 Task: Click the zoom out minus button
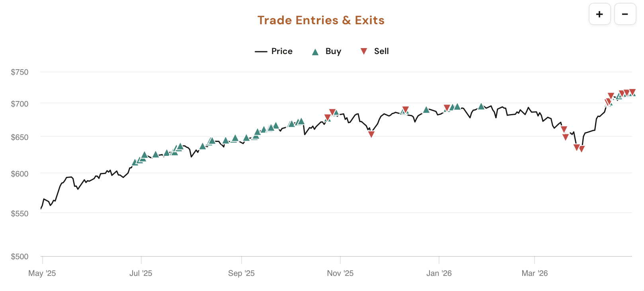(625, 14)
